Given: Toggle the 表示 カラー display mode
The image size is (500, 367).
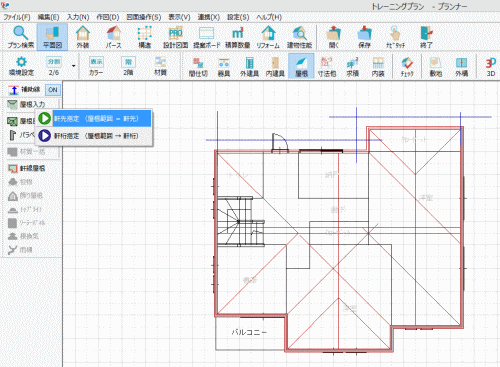Looking at the screenshot, I should 96,66.
